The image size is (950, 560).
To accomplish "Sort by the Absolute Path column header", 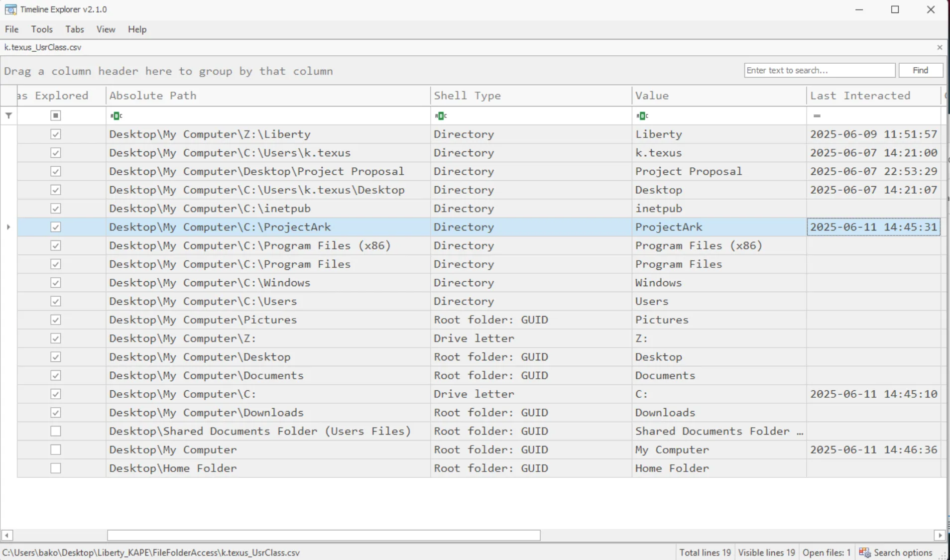I will 268,96.
